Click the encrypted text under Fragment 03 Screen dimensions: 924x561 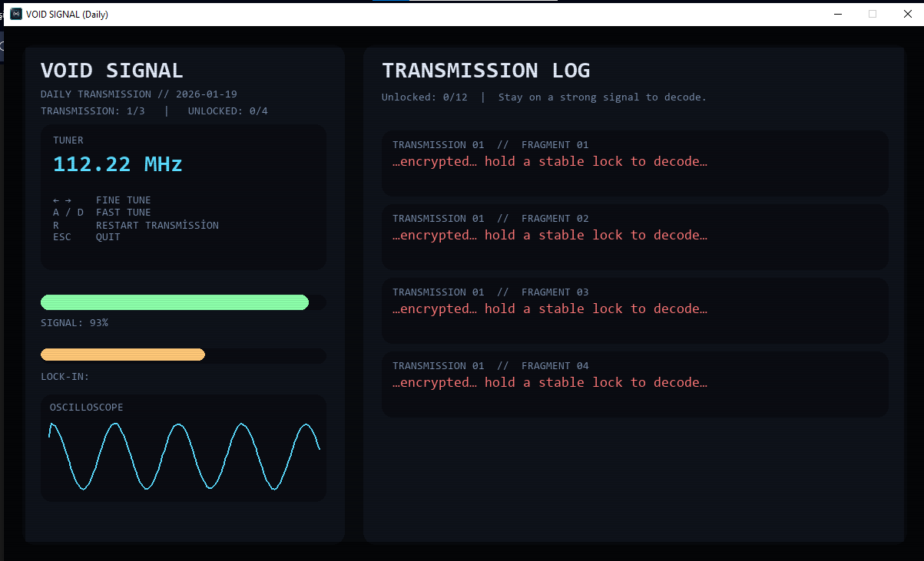coord(549,309)
